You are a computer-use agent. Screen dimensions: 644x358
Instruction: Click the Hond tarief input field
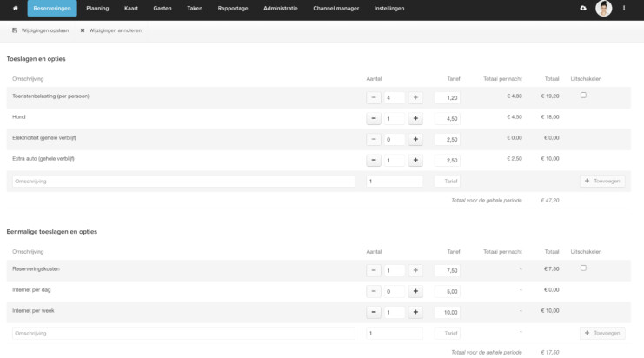(447, 118)
